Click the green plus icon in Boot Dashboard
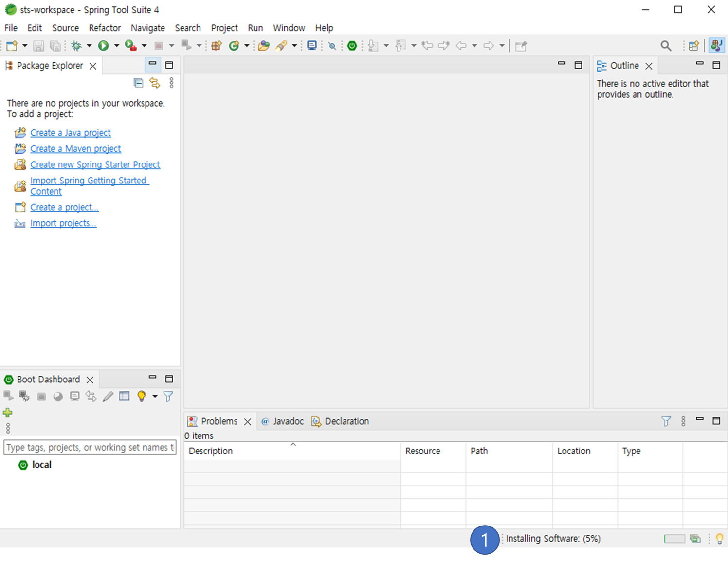The width and height of the screenshot is (728, 562). click(8, 413)
